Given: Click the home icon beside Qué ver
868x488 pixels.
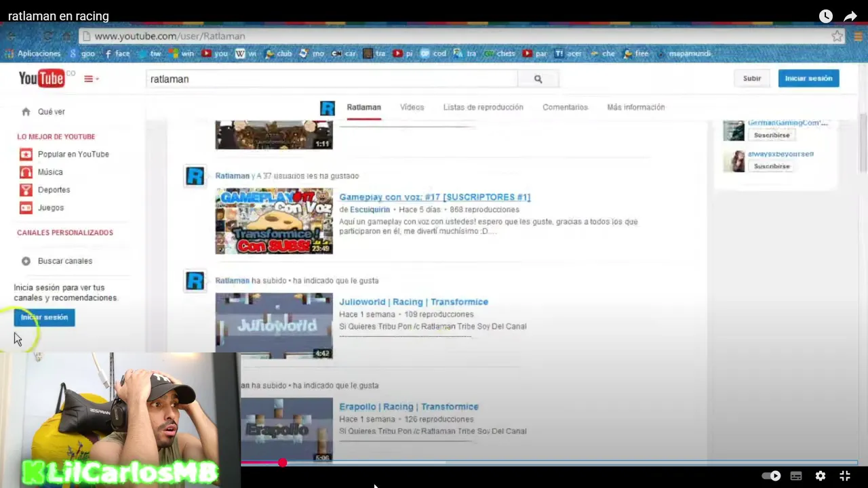Looking at the screenshot, I should tap(26, 112).
